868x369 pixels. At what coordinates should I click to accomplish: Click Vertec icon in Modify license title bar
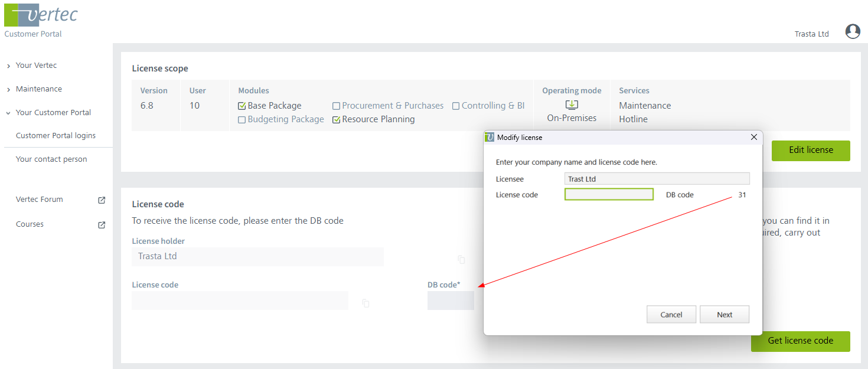click(490, 137)
